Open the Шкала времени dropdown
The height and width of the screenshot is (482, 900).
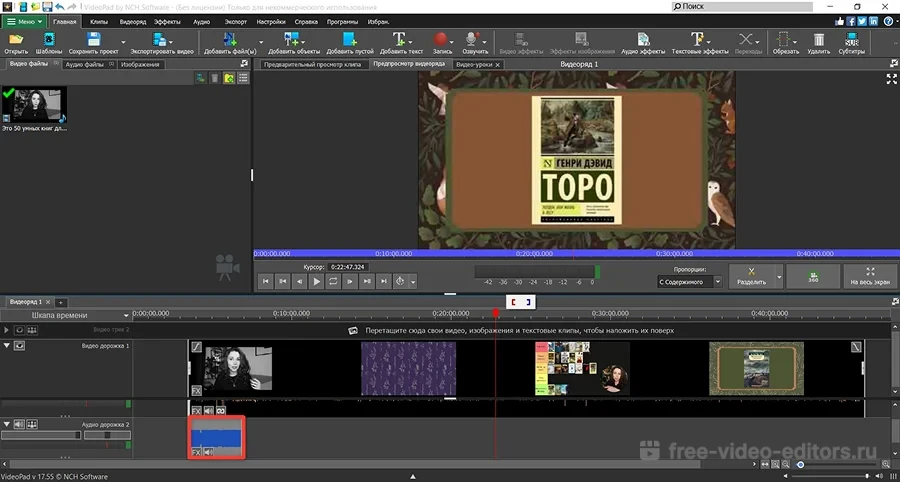point(67,315)
